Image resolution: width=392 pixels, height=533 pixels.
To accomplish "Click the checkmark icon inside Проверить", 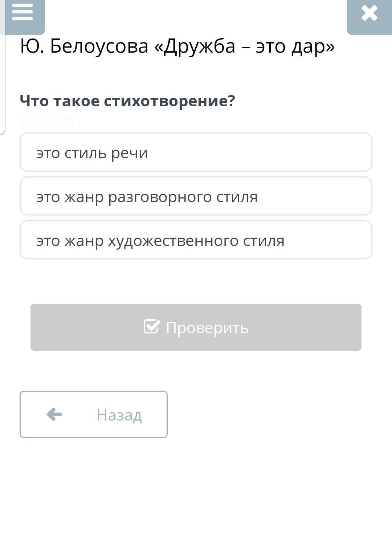I will pyautogui.click(x=151, y=327).
